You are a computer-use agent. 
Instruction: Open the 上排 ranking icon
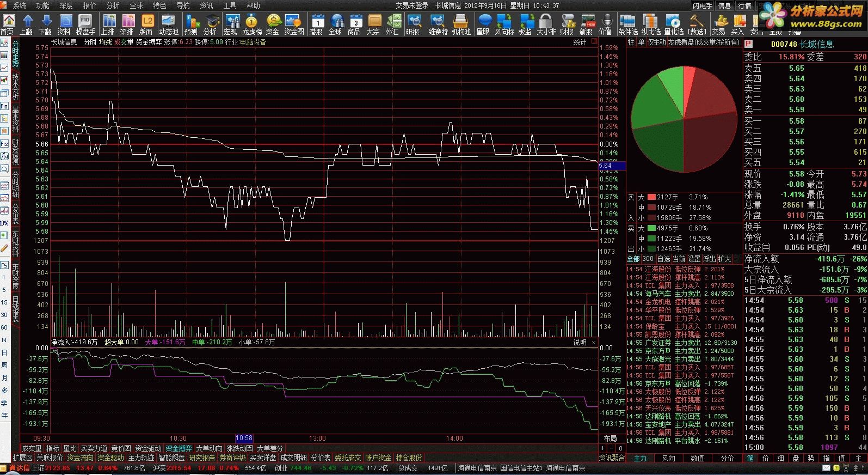tap(108, 25)
